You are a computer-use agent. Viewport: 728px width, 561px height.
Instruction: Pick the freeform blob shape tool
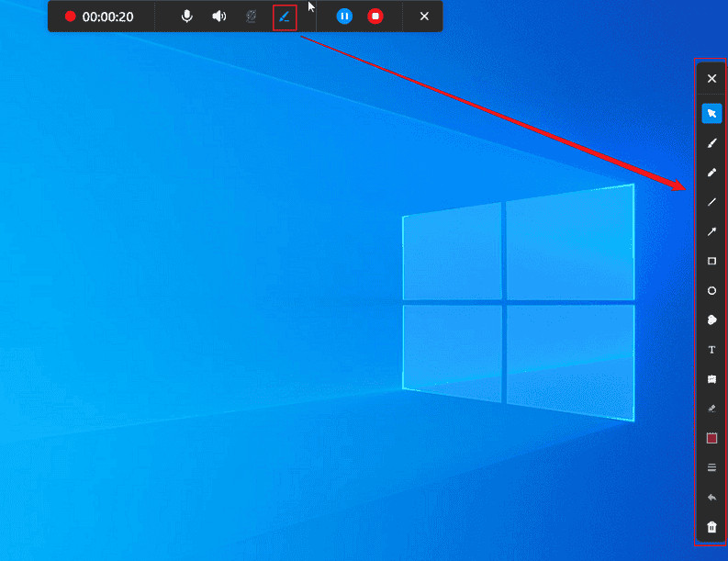pyautogui.click(x=711, y=320)
